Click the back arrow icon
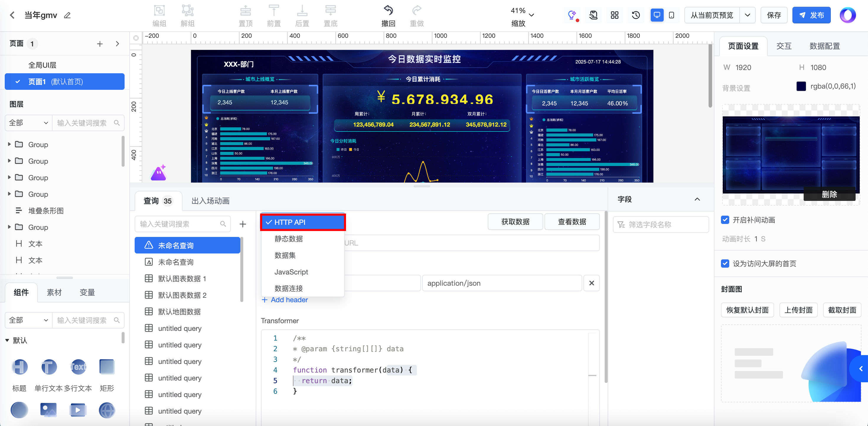The width and height of the screenshot is (868, 426). tap(12, 15)
